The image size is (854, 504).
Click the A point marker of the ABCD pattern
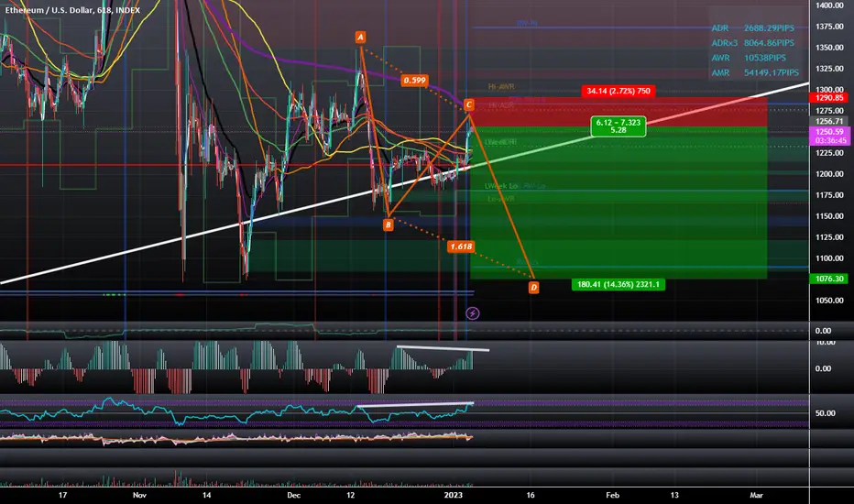360,37
